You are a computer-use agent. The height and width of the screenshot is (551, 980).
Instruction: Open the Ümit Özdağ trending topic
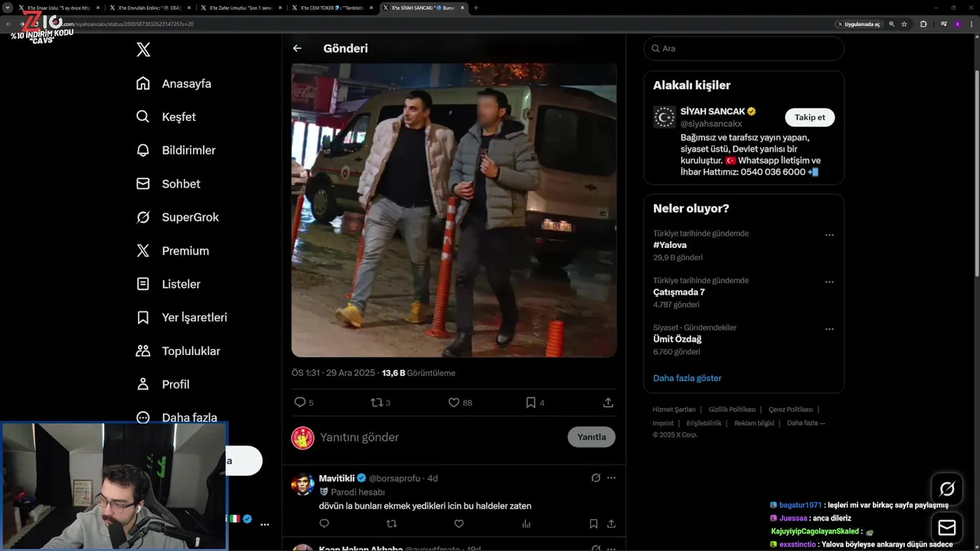[x=677, y=339]
